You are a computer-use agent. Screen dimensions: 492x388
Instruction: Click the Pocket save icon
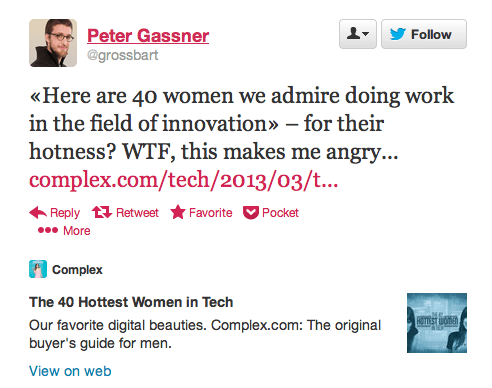251,213
